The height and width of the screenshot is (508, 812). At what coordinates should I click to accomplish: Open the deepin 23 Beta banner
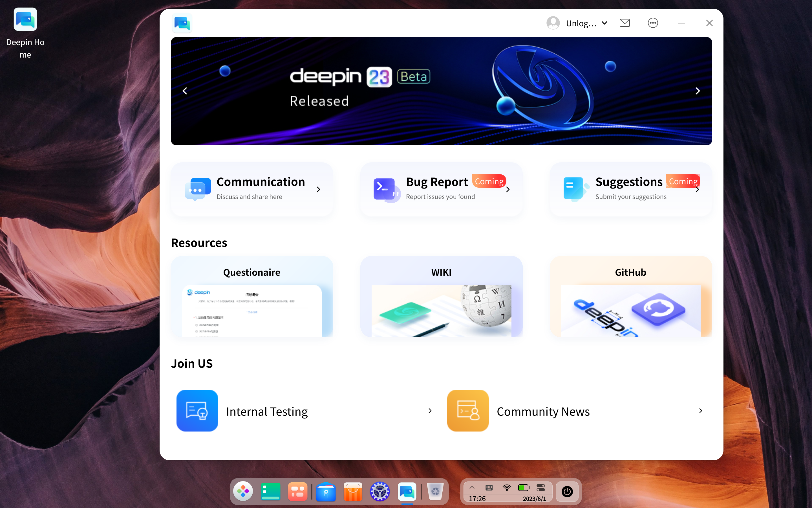[441, 91]
